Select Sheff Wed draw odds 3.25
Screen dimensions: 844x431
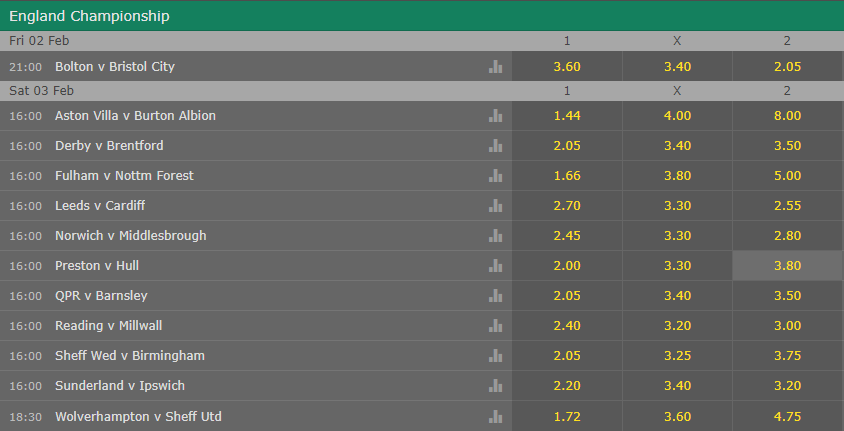pos(677,356)
